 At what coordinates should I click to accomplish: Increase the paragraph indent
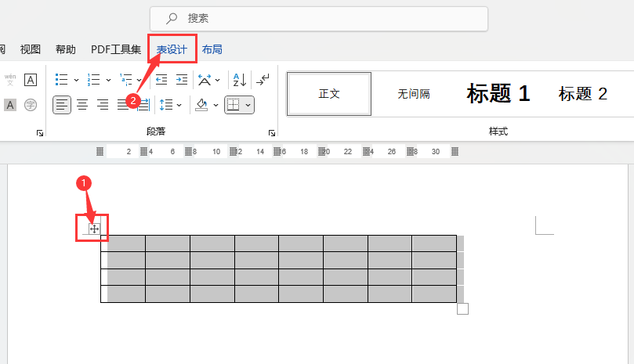[x=182, y=80]
